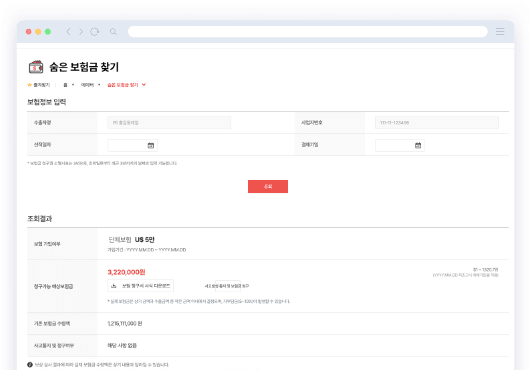Open the calendar icon in the 선적일자 field
Viewport: 530px width, 370px height.
pyautogui.click(x=151, y=145)
